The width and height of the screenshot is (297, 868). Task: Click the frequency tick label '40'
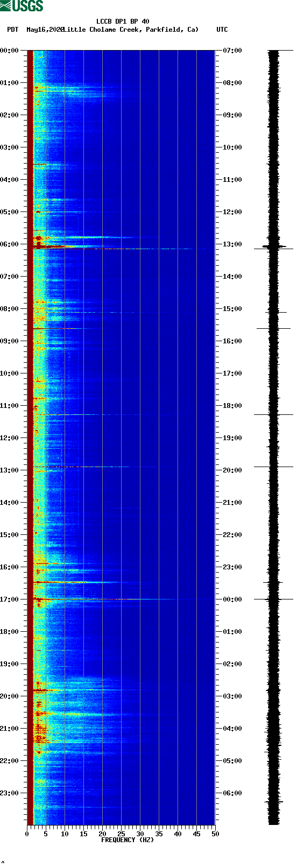coord(178,835)
